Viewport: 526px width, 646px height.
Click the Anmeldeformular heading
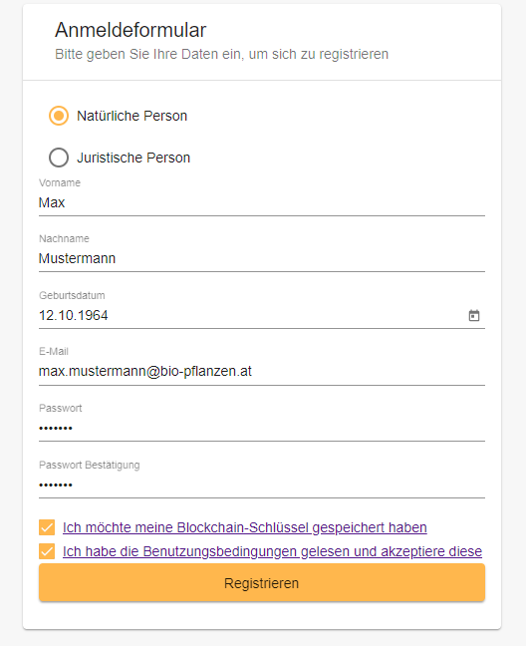coord(131,30)
